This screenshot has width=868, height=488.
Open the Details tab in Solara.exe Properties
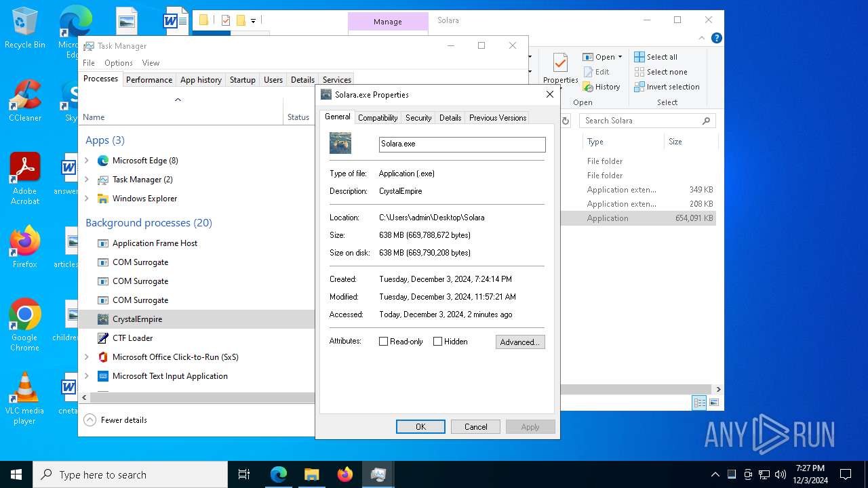(x=450, y=118)
